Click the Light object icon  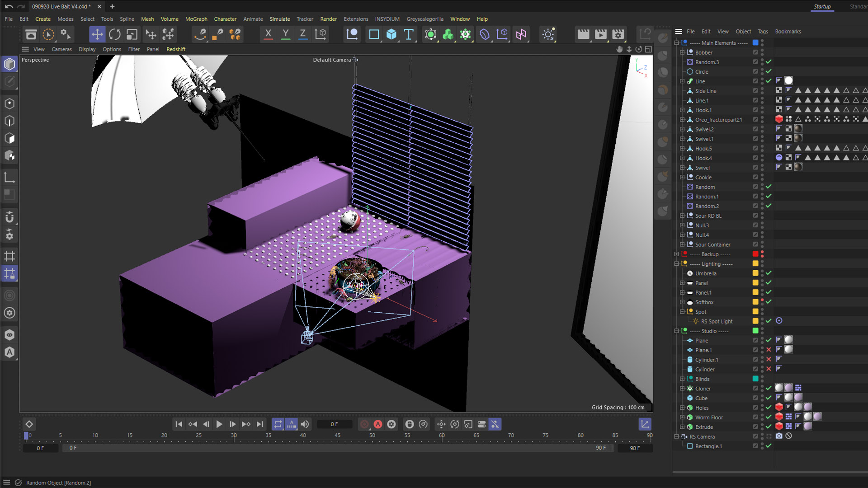[x=548, y=34]
